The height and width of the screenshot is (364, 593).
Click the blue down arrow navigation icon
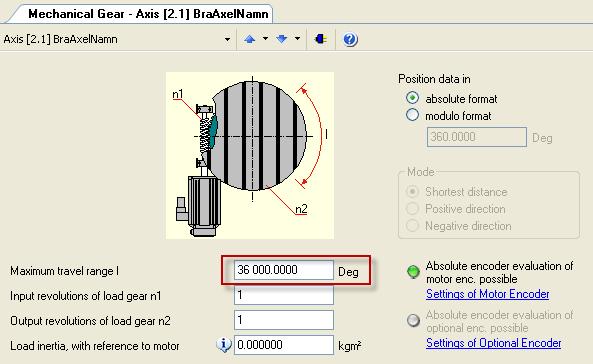282,39
